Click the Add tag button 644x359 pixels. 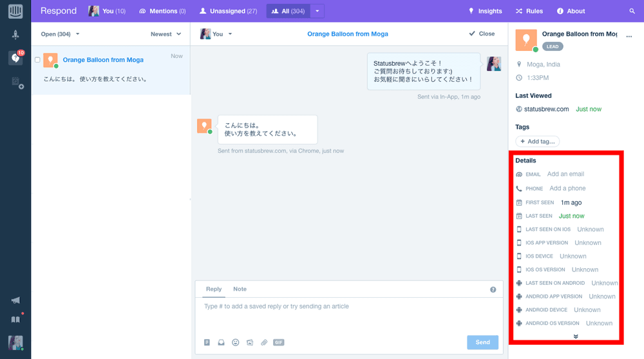point(538,141)
